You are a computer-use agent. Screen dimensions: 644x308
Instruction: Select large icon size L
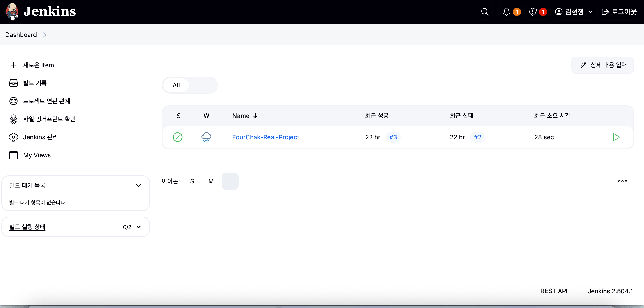point(230,181)
